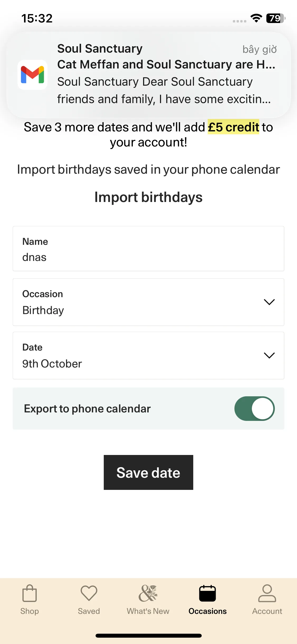The image size is (297, 644).
Task: Tap the £5 credit highlighted text
Action: (x=233, y=127)
